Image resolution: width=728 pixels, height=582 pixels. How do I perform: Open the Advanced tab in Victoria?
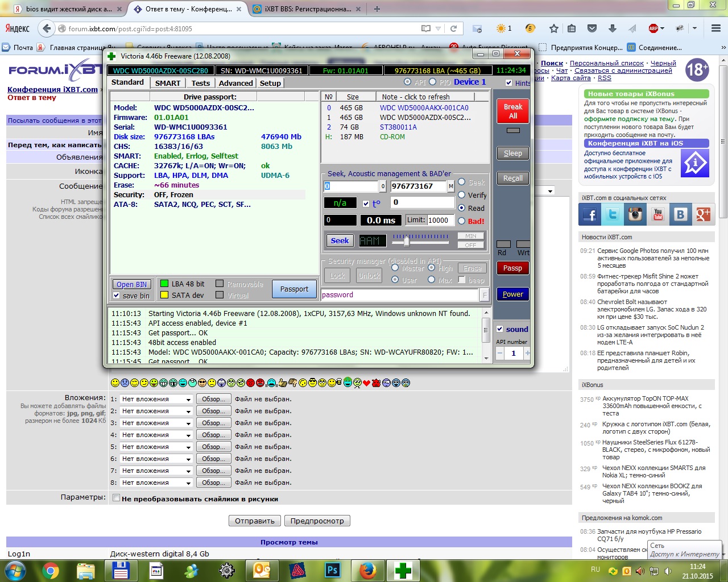point(235,83)
